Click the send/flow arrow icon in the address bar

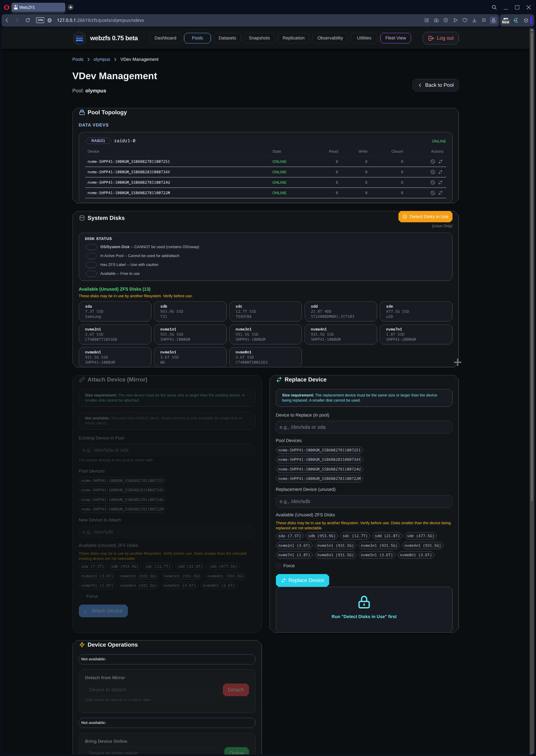[455, 20]
